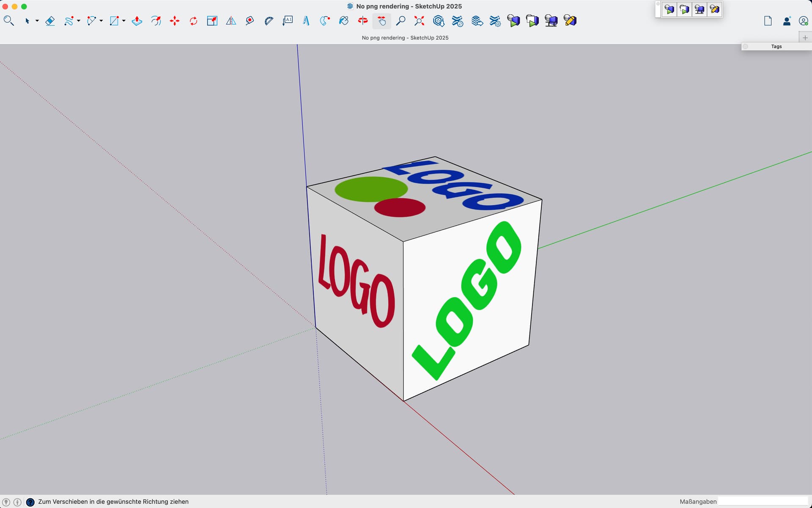The image size is (812, 508).
Task: Select the Rotate tool
Action: (193, 21)
